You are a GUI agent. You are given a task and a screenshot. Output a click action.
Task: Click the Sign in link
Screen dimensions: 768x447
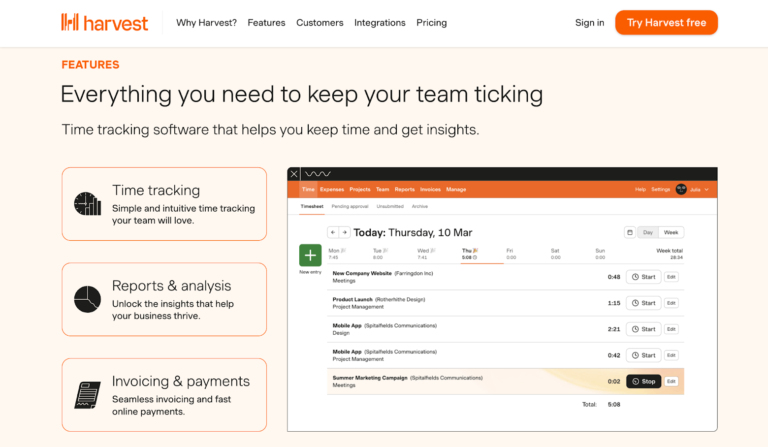[x=589, y=22]
